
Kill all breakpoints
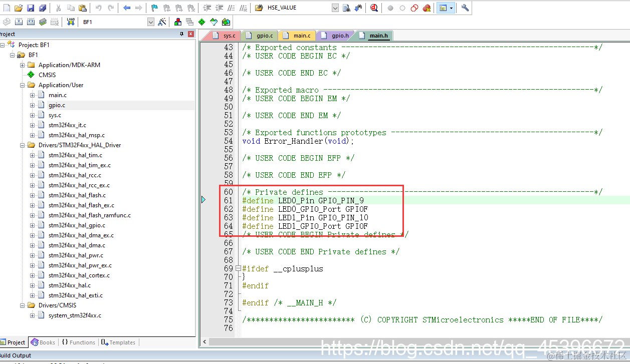point(427,8)
